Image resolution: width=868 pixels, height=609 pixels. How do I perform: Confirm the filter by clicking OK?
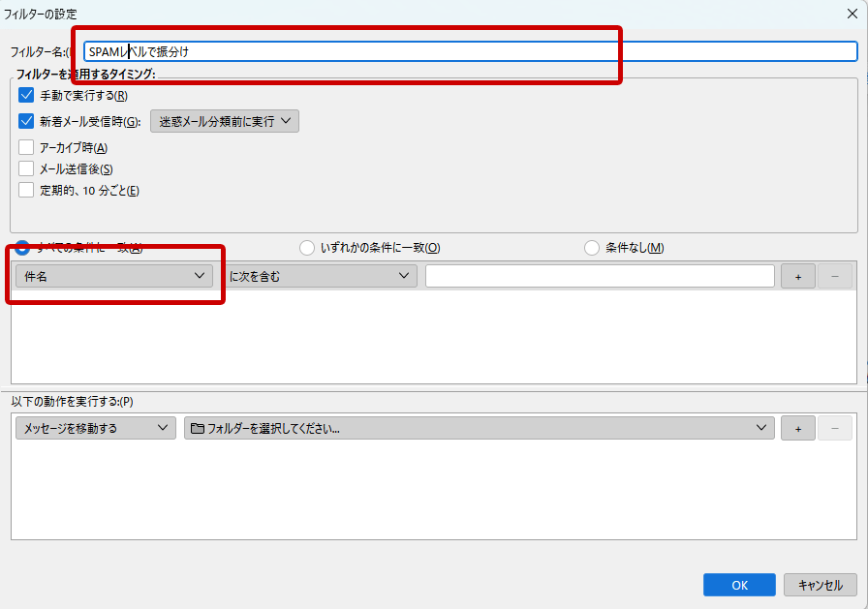[739, 584]
